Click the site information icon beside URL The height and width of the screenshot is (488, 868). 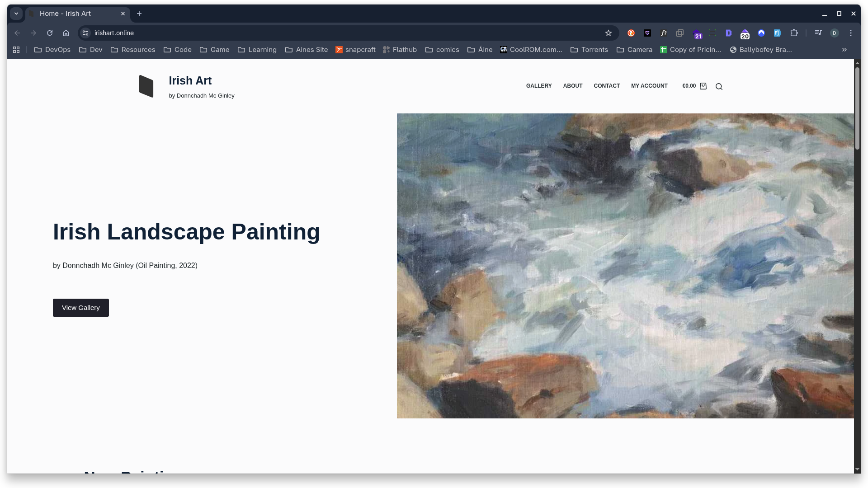coord(85,33)
